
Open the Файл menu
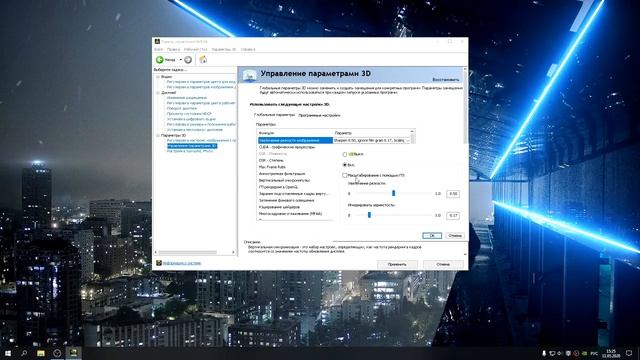(x=158, y=49)
